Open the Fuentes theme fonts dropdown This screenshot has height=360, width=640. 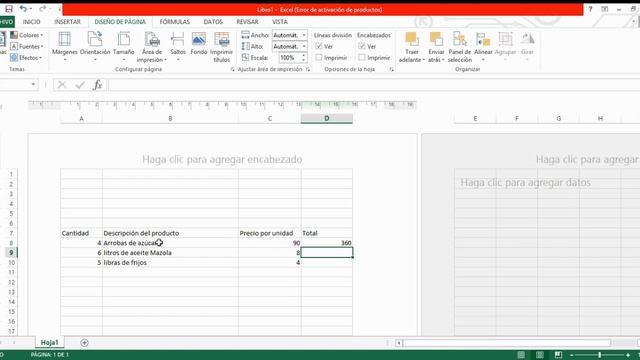tap(27, 47)
